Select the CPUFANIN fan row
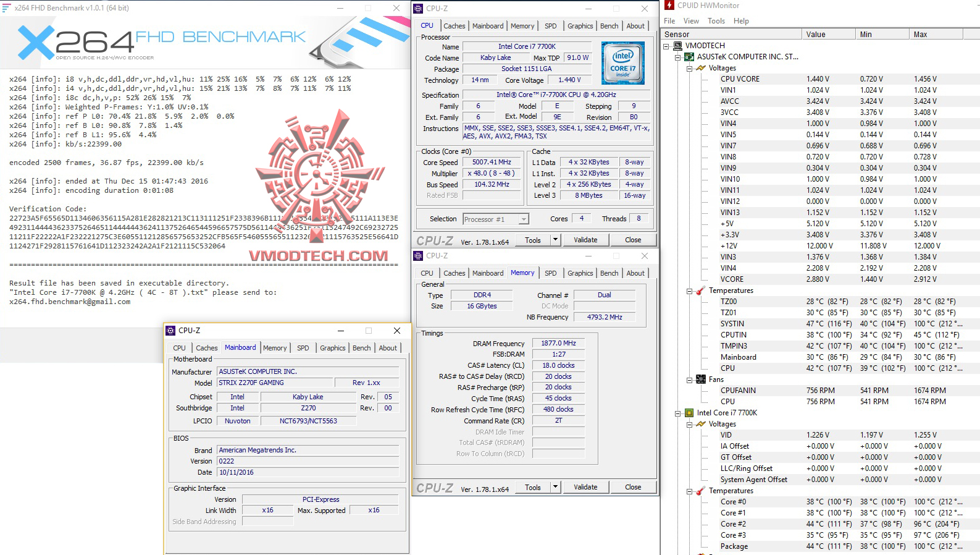This screenshot has height=555, width=980. (x=821, y=391)
